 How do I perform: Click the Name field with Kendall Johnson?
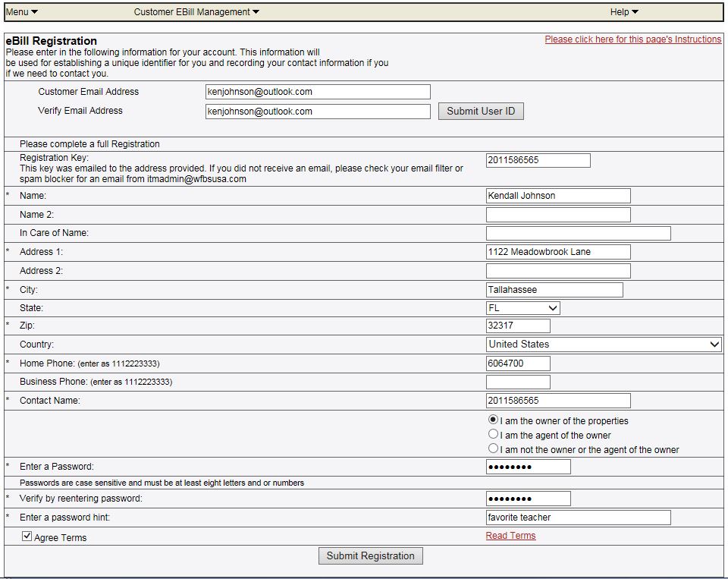[558, 196]
